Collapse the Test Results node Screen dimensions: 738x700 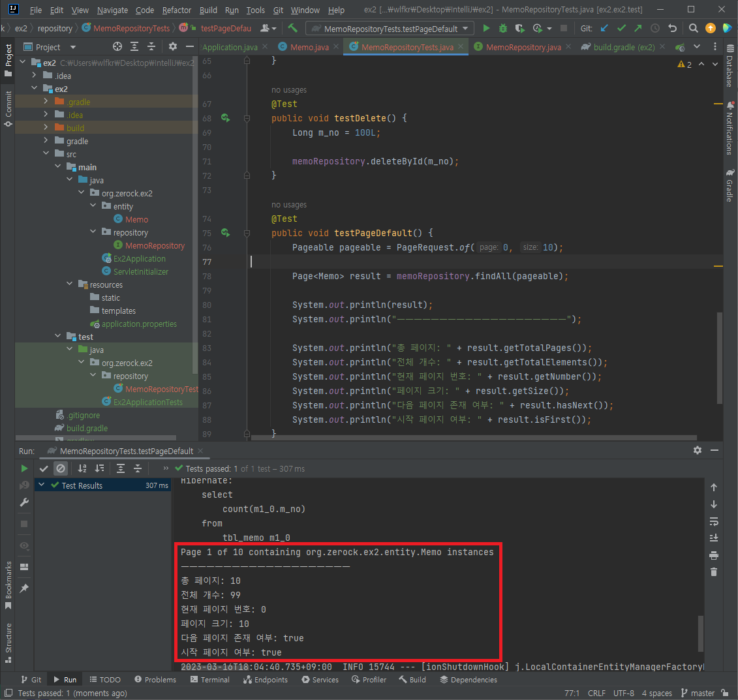[41, 485]
